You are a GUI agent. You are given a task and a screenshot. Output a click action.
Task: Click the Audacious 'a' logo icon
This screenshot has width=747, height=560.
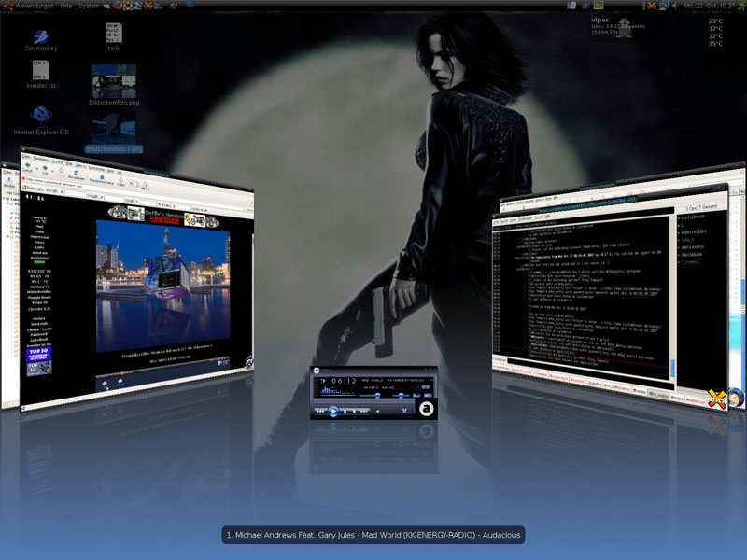[x=426, y=409]
